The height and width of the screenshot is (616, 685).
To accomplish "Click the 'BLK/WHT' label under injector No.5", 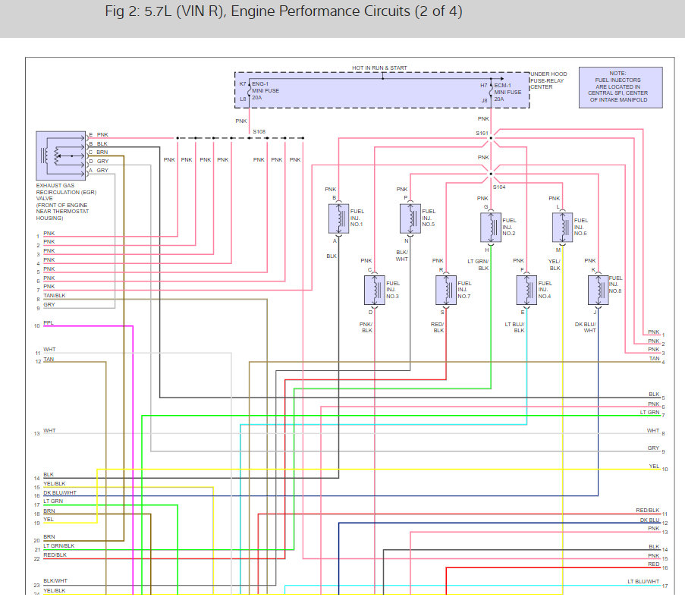I will pos(402,256).
